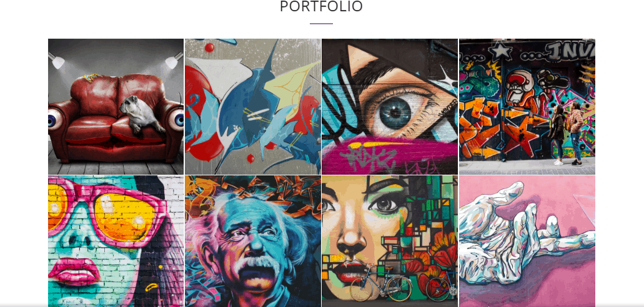Click the pink lips on the brick mural
644x307 pixels.
(x=74, y=271)
